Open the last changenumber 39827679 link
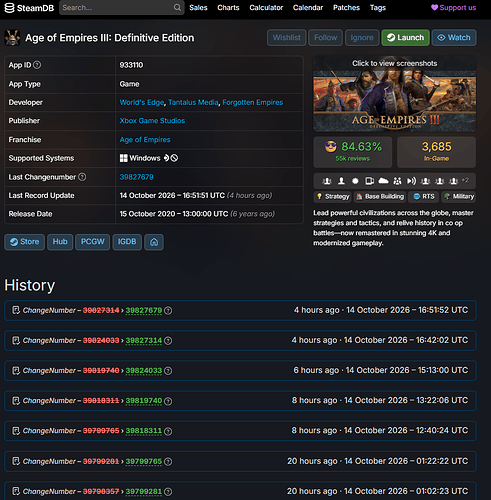 pyautogui.click(x=137, y=177)
